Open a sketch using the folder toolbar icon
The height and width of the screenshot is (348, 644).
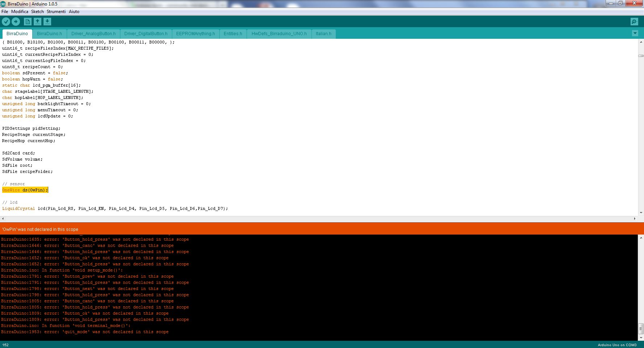point(37,21)
